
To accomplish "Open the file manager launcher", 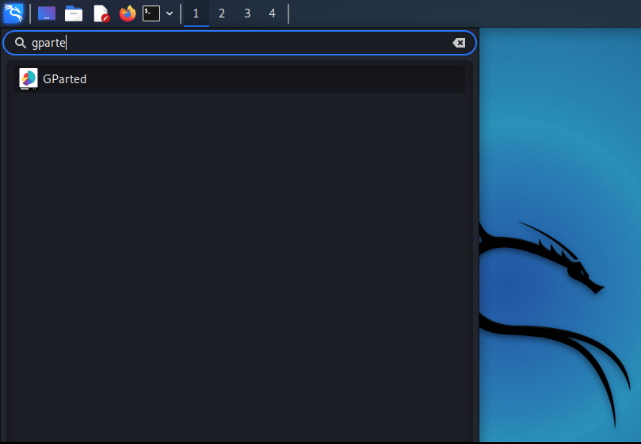I will point(74,13).
